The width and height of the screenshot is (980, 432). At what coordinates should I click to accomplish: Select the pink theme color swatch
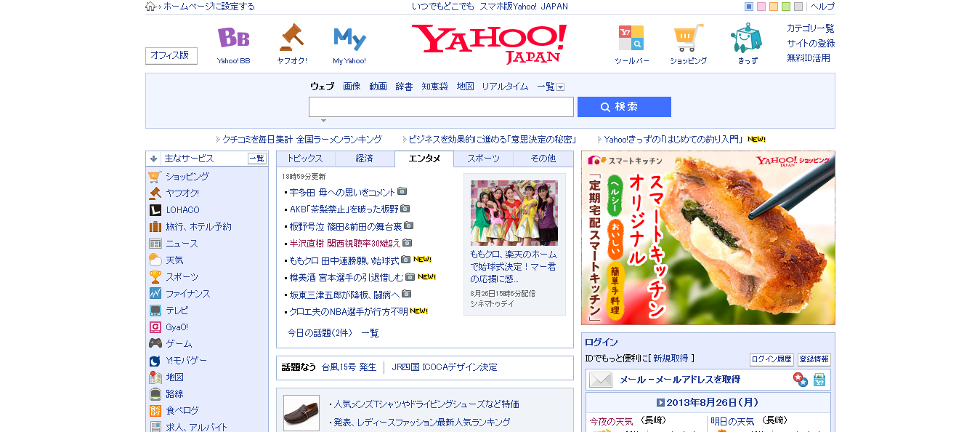pyautogui.click(x=761, y=7)
